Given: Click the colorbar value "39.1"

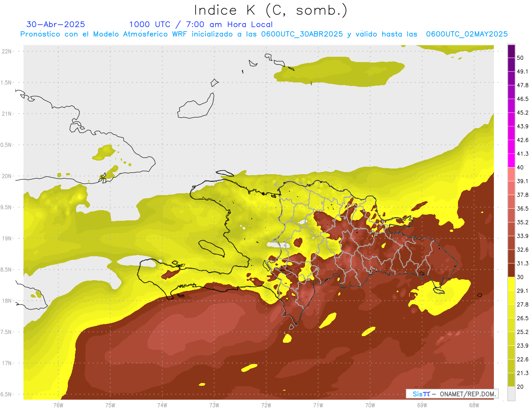Looking at the screenshot, I should tap(523, 181).
